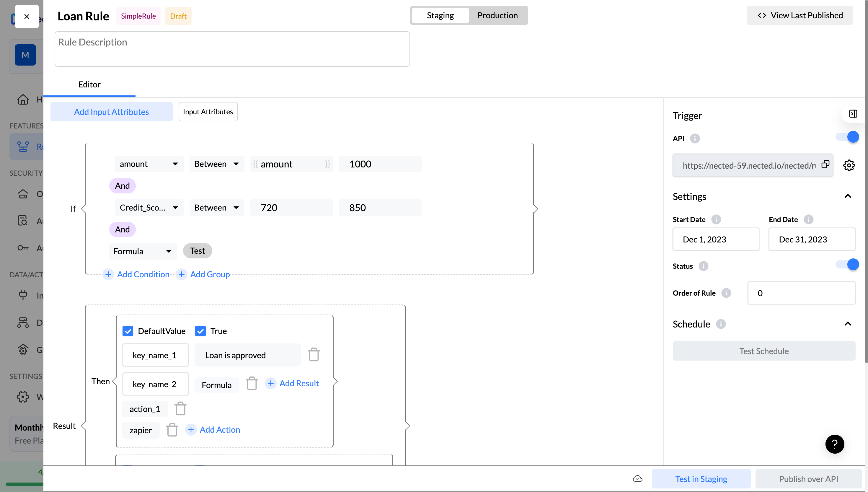868x492 pixels.
Task: Collapse the Trigger side panel icon
Action: point(853,114)
